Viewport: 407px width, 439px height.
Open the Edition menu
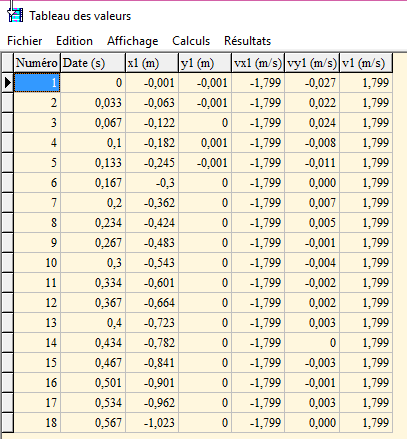click(x=74, y=41)
